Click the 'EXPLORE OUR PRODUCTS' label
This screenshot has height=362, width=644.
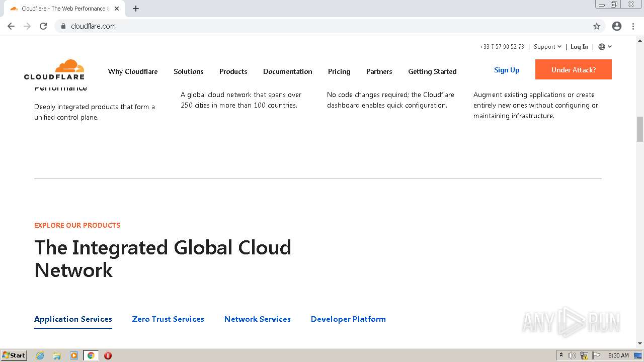[77, 225]
